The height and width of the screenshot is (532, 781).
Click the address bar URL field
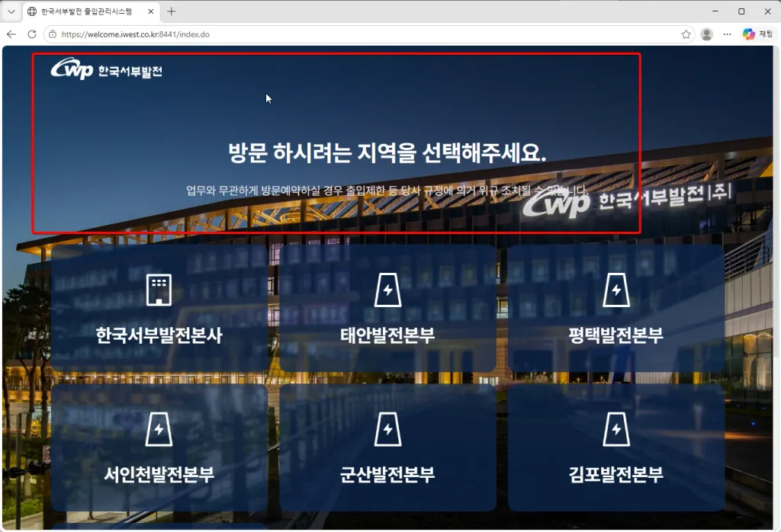[368, 34]
